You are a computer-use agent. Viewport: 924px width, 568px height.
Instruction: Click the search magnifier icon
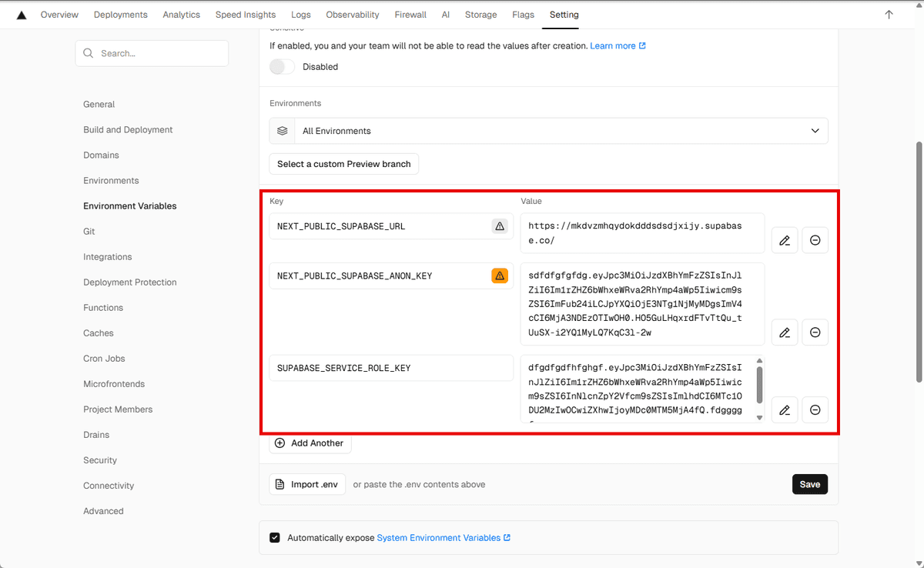(88, 53)
